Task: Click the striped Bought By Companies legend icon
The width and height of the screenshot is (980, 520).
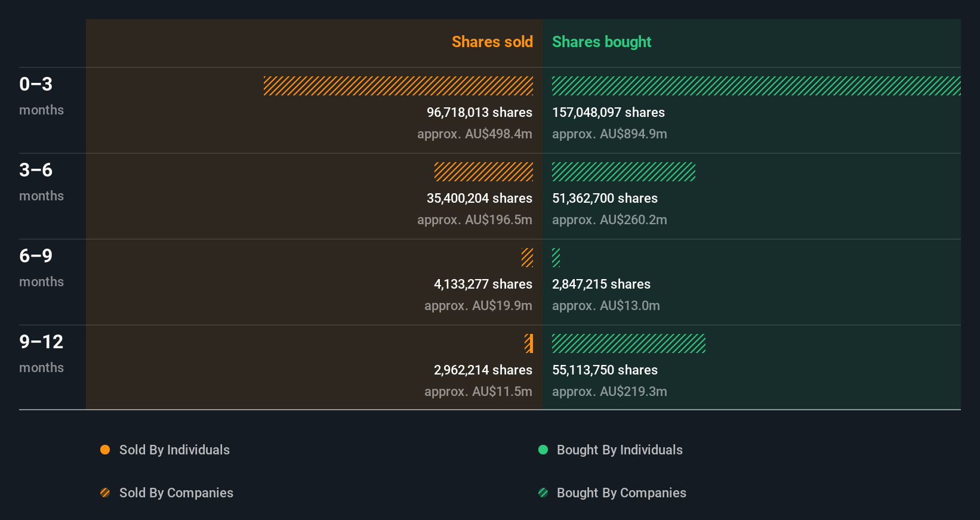Action: coord(543,493)
